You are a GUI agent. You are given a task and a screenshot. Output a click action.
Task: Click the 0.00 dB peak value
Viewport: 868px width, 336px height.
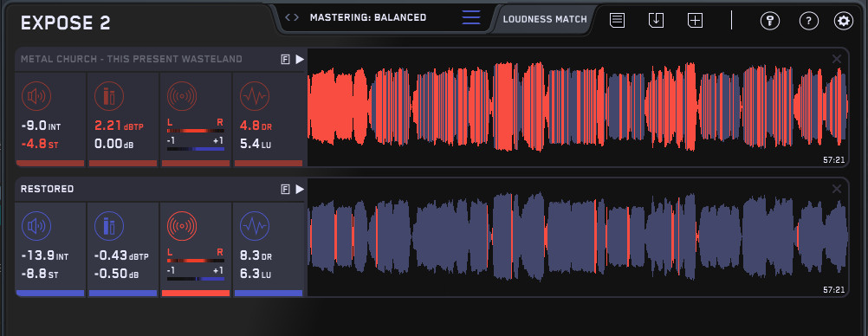[x=114, y=145]
